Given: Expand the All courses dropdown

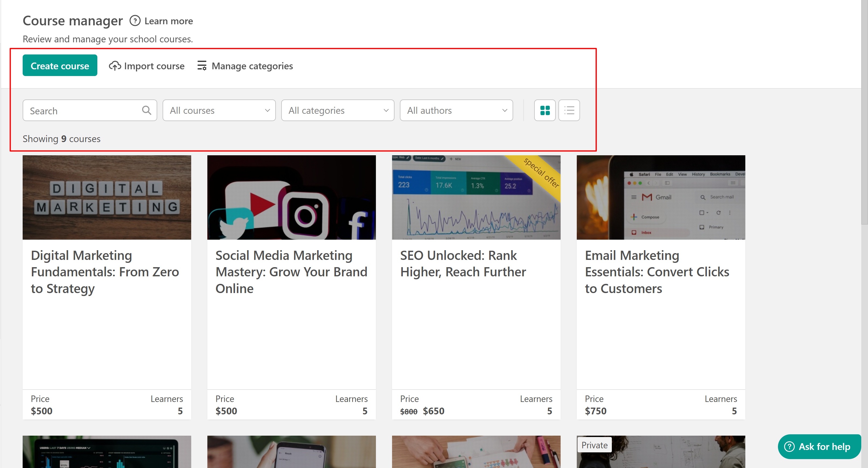Looking at the screenshot, I should tap(219, 110).
